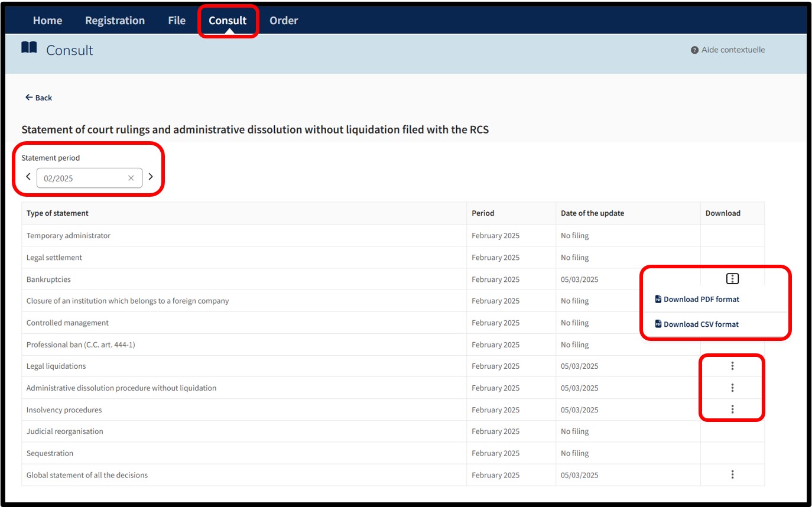The height and width of the screenshot is (507, 812).
Task: Click the Aide contextuelle help icon
Action: point(694,50)
